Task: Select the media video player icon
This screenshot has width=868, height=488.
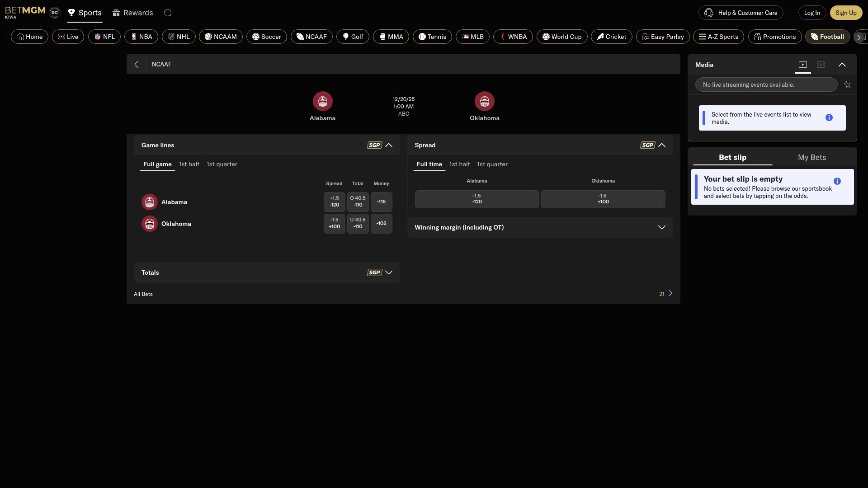Action: tap(803, 65)
